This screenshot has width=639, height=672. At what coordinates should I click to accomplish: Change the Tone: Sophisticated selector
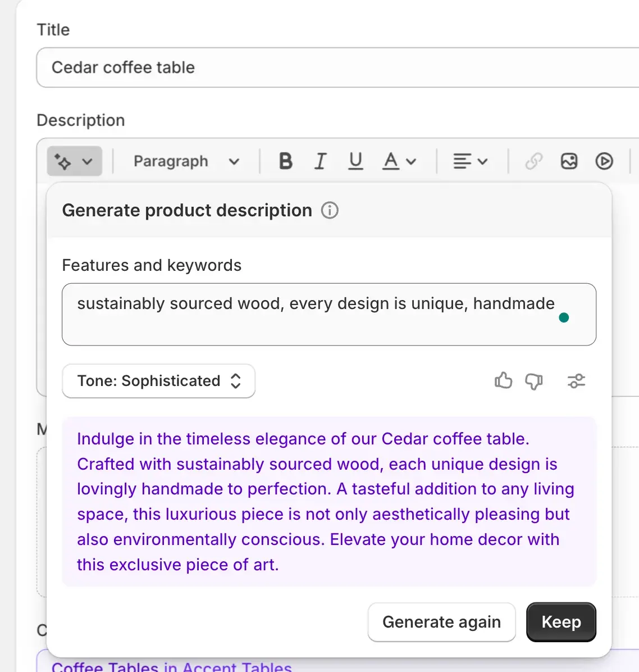(159, 381)
